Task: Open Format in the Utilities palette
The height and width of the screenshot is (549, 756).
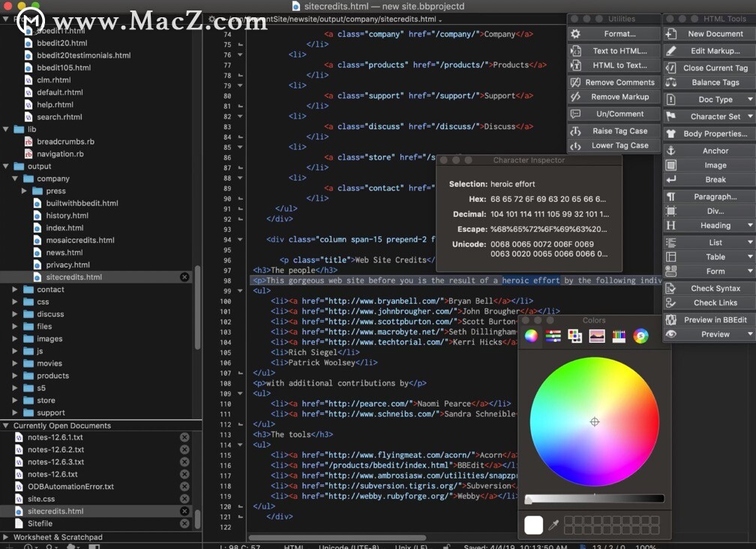Action: pyautogui.click(x=613, y=34)
